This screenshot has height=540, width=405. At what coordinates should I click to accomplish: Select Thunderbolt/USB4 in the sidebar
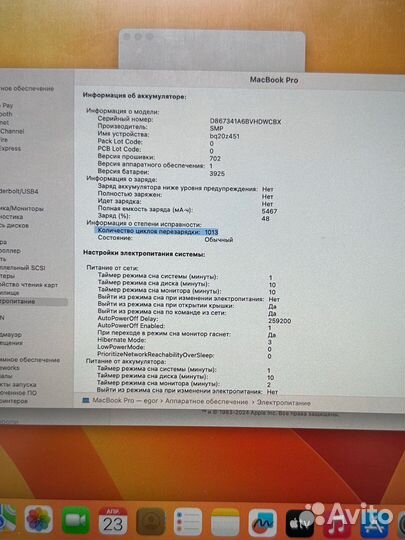[19, 191]
